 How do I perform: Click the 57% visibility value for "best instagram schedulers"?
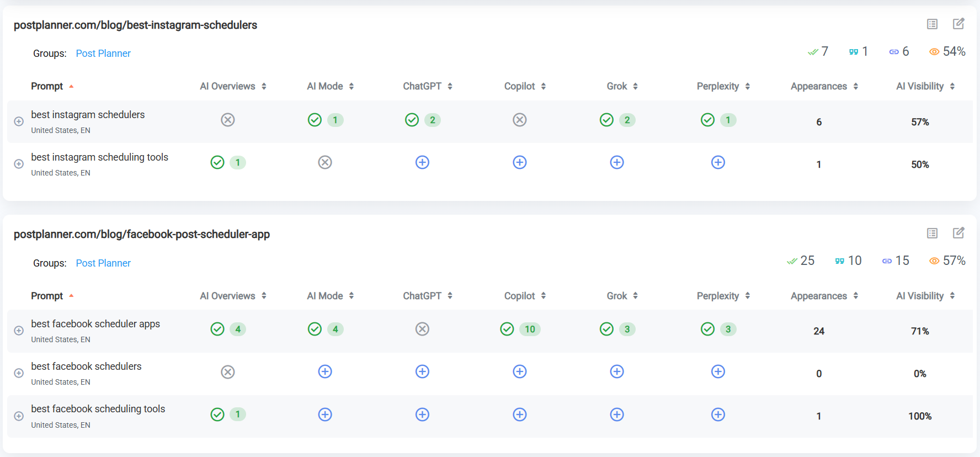coord(920,122)
